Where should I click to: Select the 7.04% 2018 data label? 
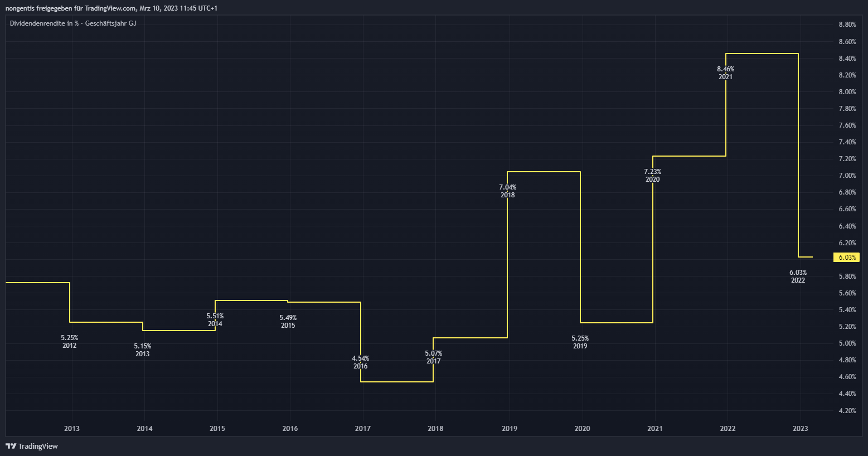(507, 191)
